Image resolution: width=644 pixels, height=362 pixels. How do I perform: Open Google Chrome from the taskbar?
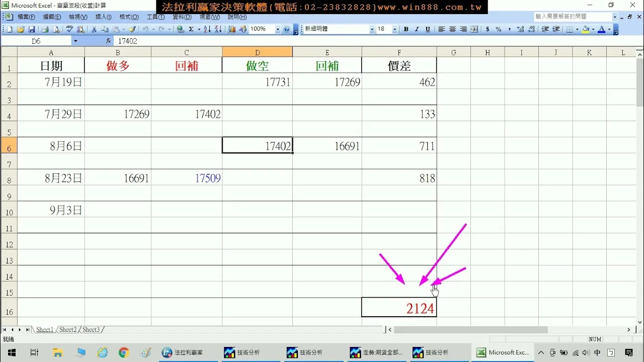click(x=124, y=352)
